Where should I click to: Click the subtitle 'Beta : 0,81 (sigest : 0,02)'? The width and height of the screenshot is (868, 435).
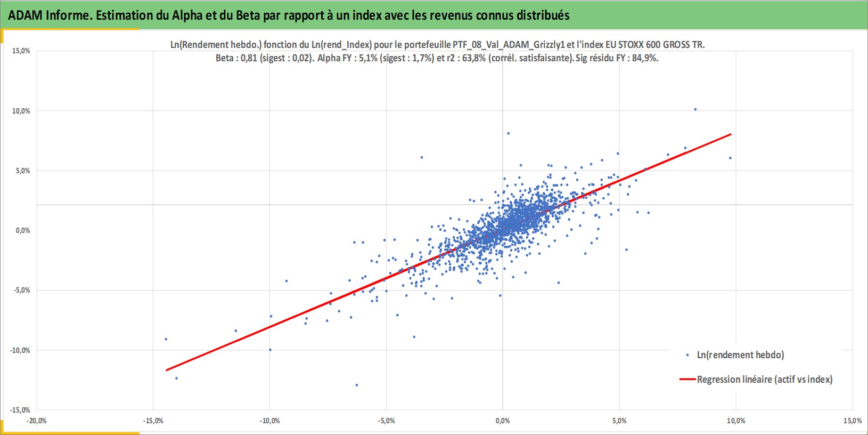click(x=264, y=58)
